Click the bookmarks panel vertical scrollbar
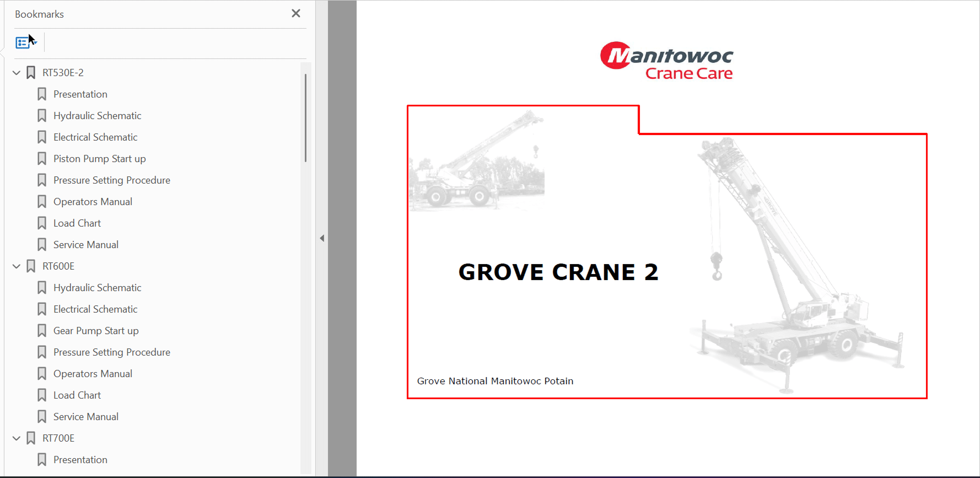This screenshot has height=478, width=980. coord(305,118)
